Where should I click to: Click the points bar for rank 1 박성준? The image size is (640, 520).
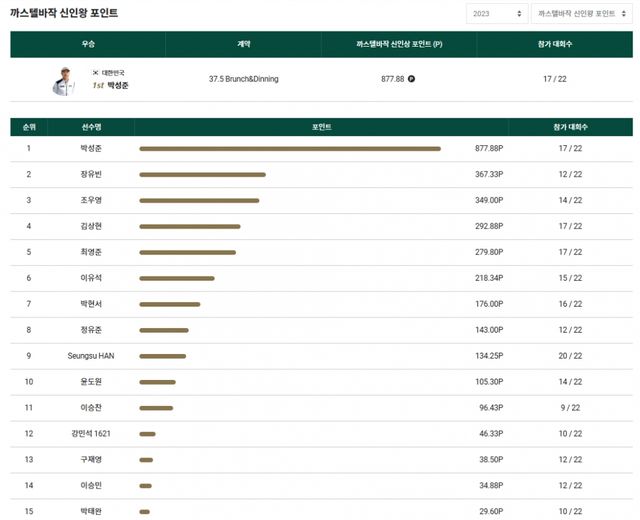click(290, 148)
